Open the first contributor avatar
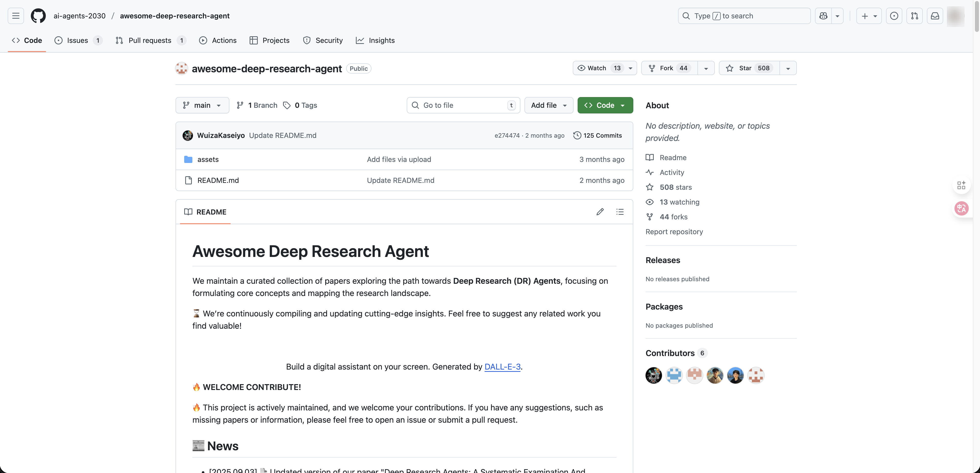 [654, 375]
